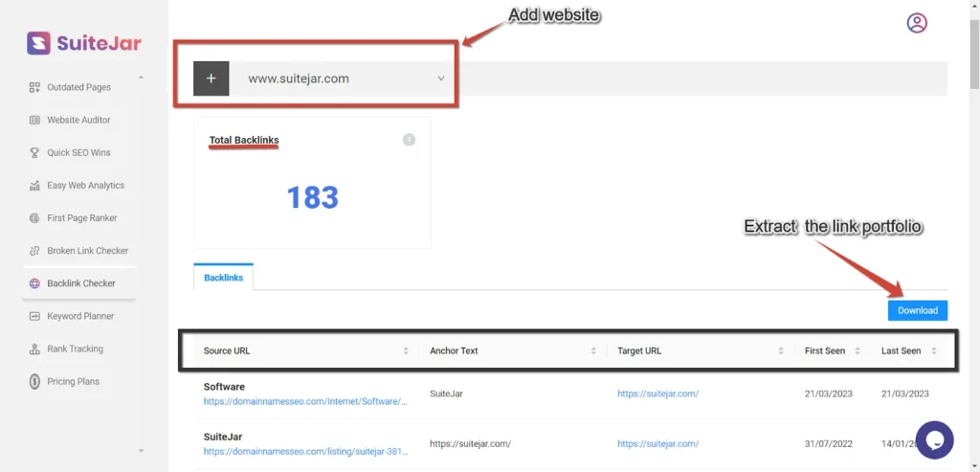Click the First Page Ranker icon
This screenshot has width=980, height=472.
pyautogui.click(x=35, y=218)
